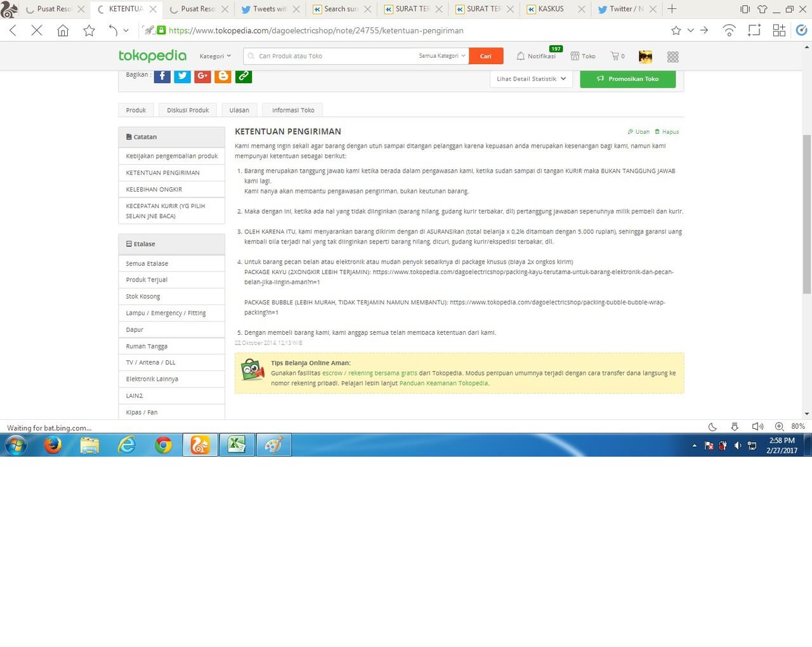Click the Hapus delete link
This screenshot has width=812, height=647.
coord(667,132)
